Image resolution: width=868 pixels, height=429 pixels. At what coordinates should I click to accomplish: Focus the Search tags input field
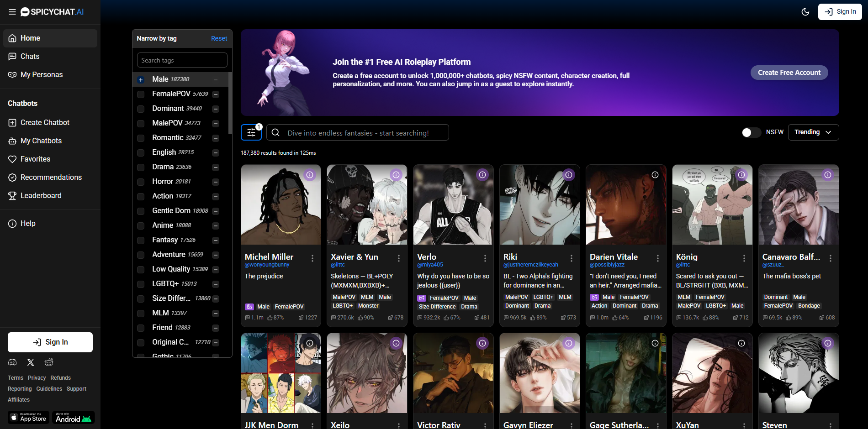tap(182, 60)
